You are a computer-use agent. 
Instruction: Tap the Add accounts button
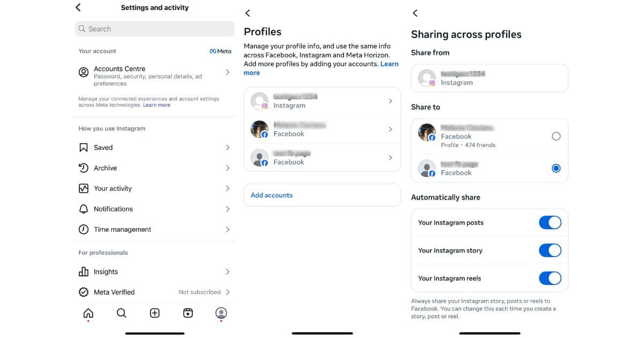pos(322,195)
